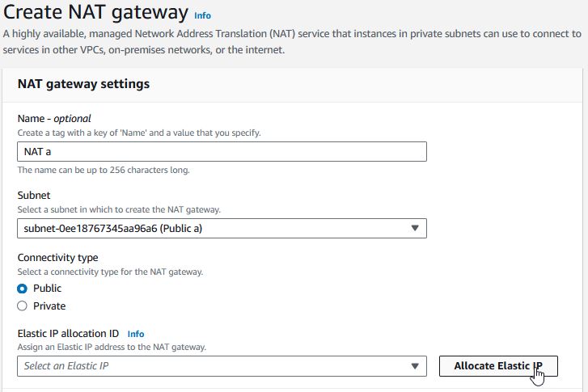
Task: Click the Subnet field label
Action: (x=34, y=196)
